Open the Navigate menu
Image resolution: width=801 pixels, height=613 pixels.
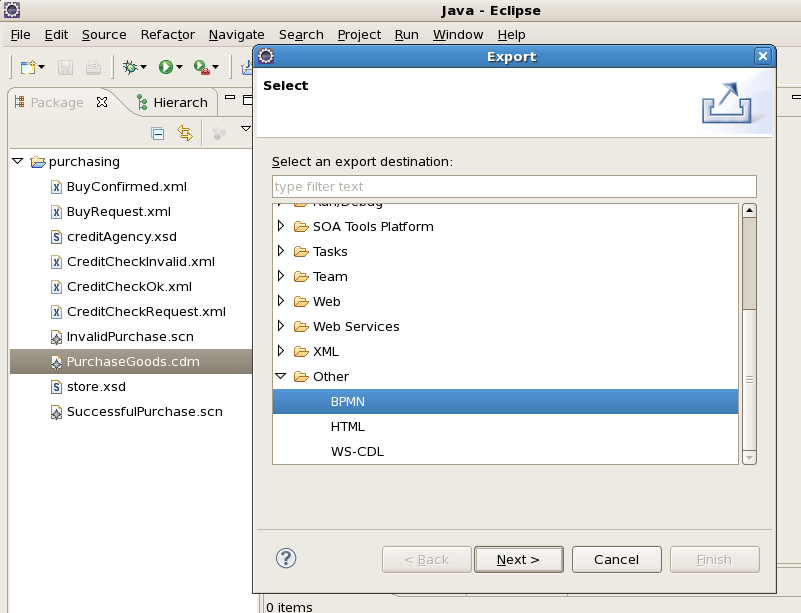click(x=237, y=35)
